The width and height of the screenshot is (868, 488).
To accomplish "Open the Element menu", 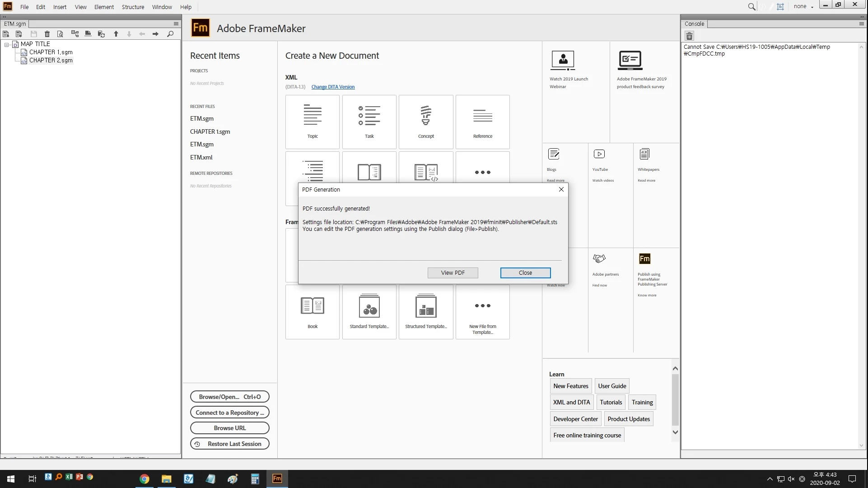I will point(104,7).
